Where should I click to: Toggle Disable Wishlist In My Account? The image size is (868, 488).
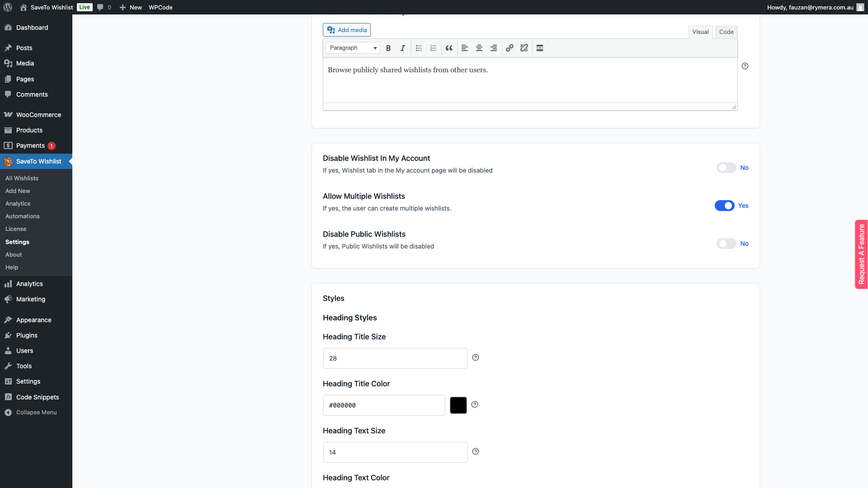(x=726, y=168)
